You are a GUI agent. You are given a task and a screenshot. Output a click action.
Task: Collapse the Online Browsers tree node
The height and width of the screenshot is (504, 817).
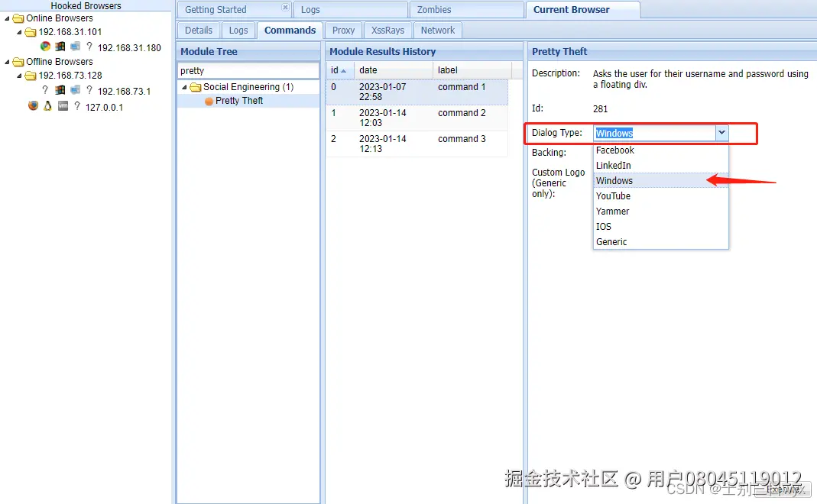coord(7,18)
